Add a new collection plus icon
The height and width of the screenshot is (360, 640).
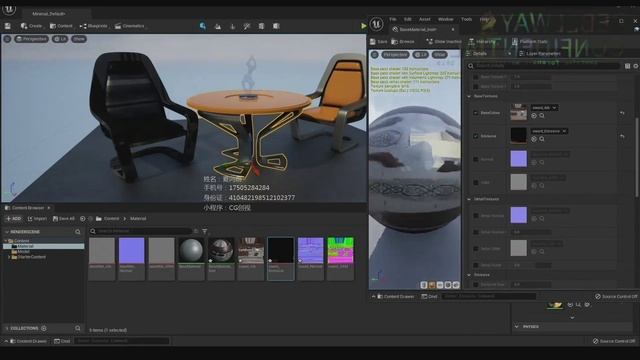pyautogui.click(x=44, y=329)
